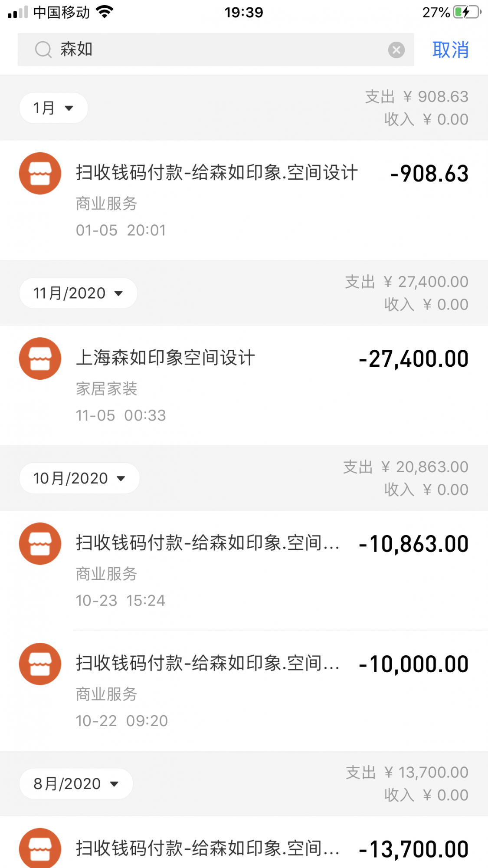Open the 11月/2020 month dropdown
This screenshot has height=868, width=488.
78,293
